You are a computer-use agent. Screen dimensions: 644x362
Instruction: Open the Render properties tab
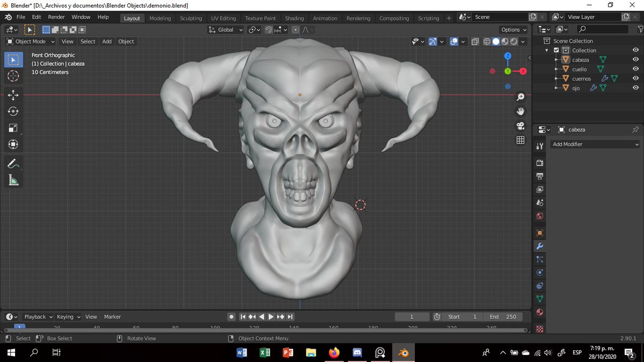pos(540,162)
